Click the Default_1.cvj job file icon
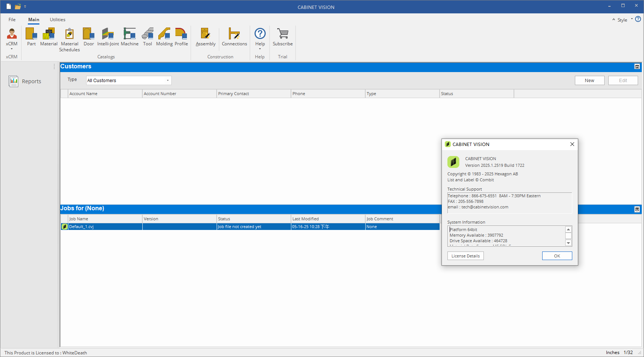 pyautogui.click(x=64, y=227)
